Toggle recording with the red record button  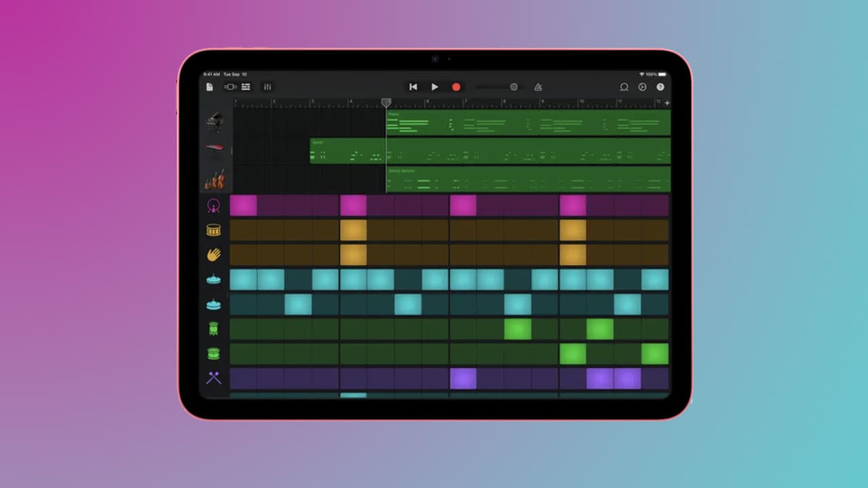click(456, 87)
